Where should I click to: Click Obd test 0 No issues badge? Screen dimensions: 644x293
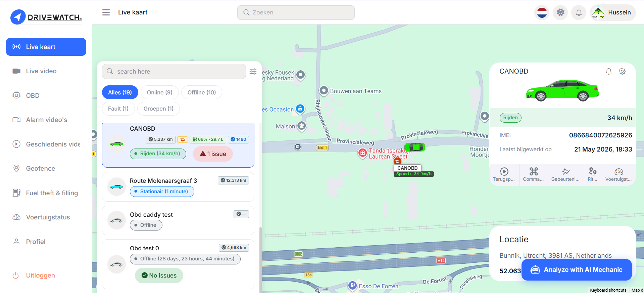pyautogui.click(x=159, y=276)
